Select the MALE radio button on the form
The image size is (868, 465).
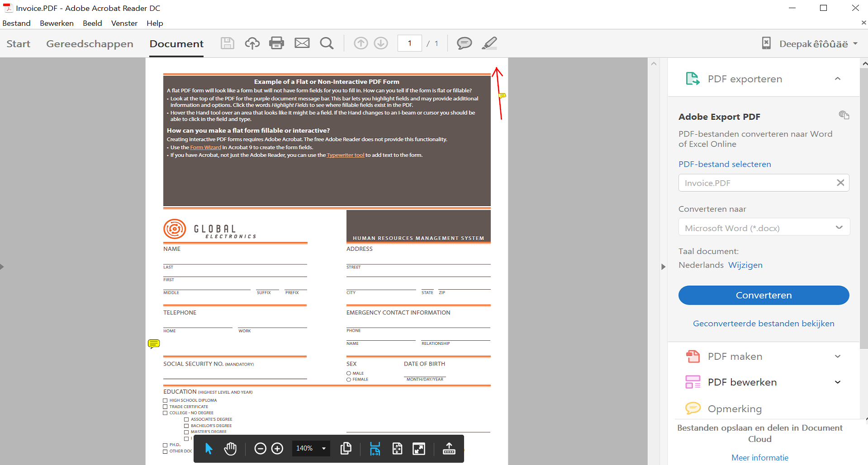[x=349, y=373]
